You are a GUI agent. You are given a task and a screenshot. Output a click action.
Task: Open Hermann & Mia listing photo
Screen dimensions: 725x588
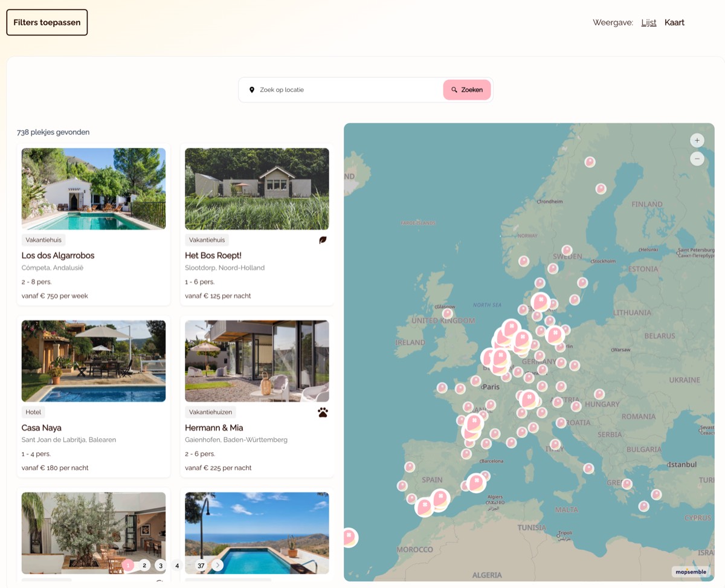[257, 361]
